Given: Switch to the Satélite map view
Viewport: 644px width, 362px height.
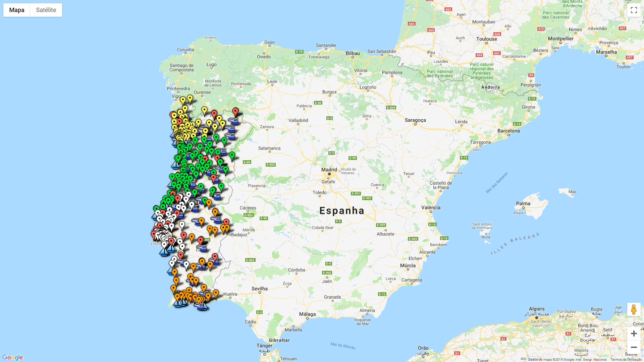Looking at the screenshot, I should click(46, 10).
